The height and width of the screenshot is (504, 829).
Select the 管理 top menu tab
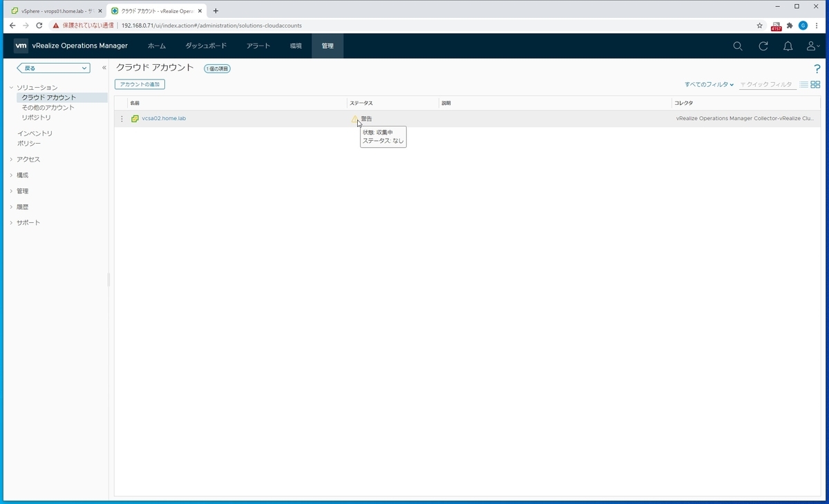(327, 46)
